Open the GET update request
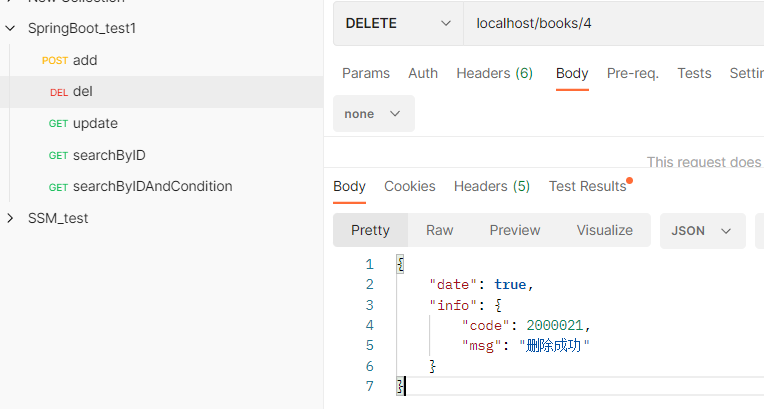Screen dimensions: 764x409 [95, 123]
